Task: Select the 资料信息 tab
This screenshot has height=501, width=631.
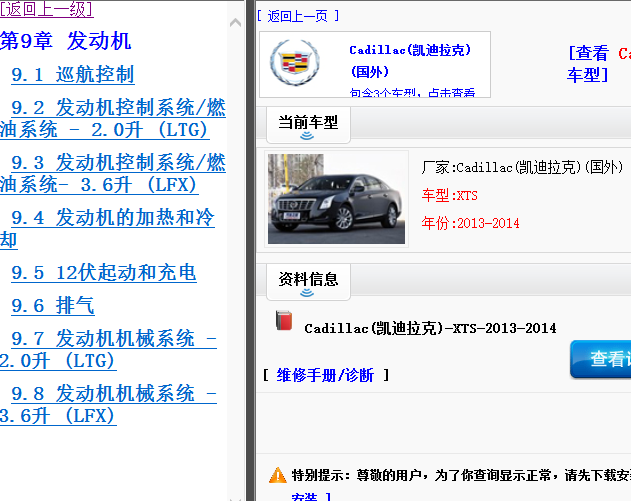Action: pos(308,282)
